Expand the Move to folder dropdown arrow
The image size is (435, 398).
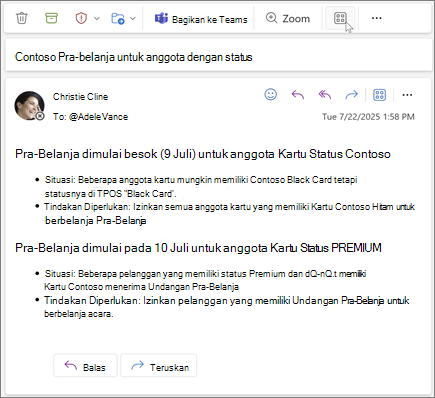[133, 18]
